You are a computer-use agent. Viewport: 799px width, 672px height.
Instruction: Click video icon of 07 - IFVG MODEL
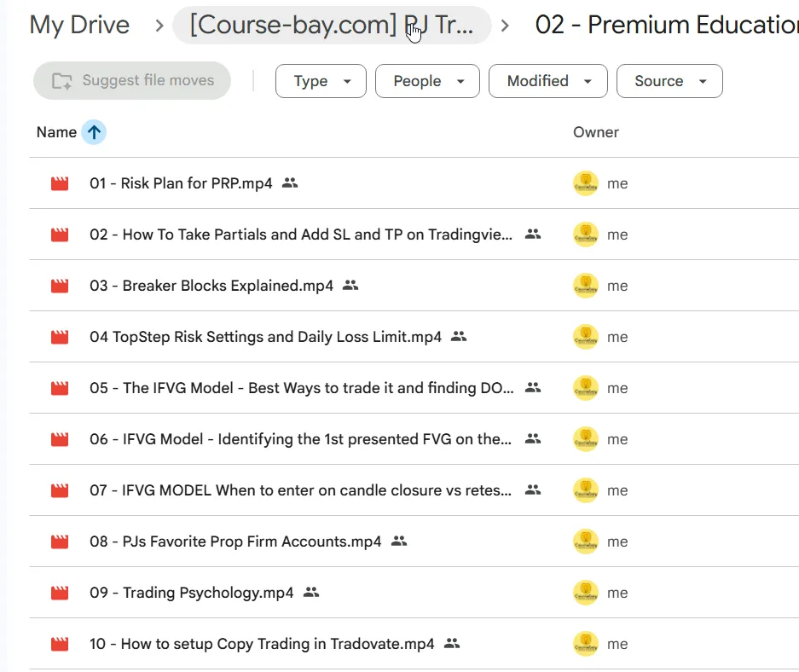(60, 490)
